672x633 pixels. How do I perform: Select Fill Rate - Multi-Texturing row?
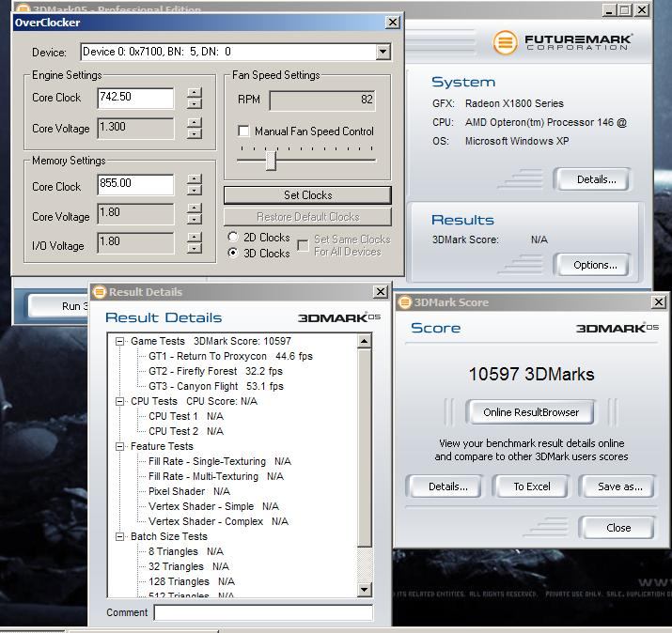tap(216, 476)
